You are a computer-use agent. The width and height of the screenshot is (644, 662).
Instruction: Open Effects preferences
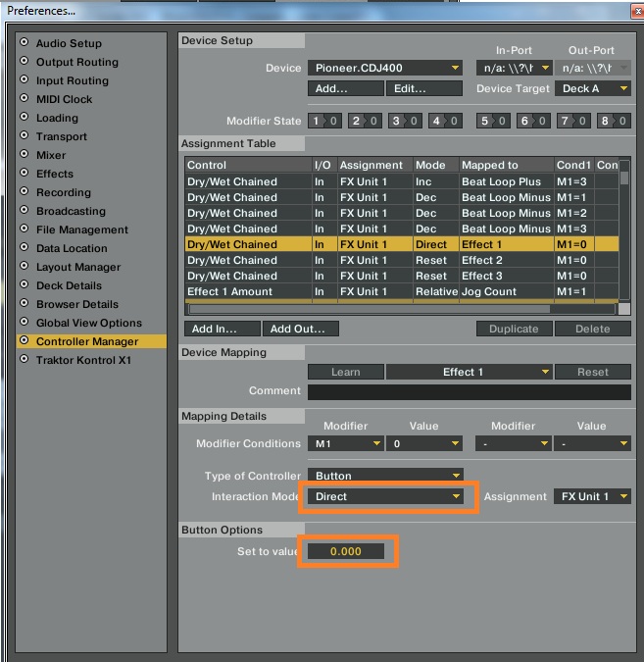pos(55,174)
